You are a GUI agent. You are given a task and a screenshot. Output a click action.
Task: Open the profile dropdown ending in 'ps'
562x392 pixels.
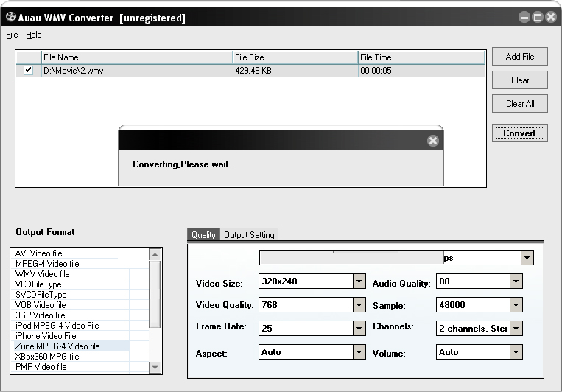527,257
